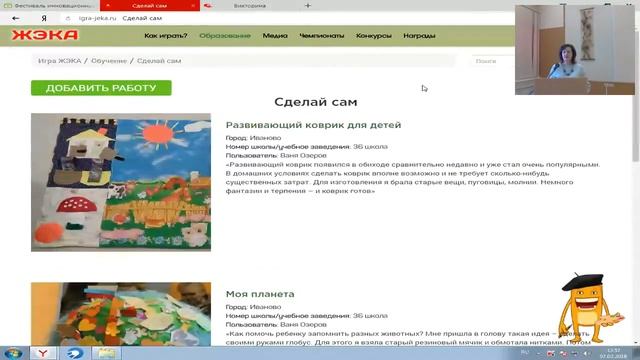Click the Поиск search field
The width and height of the screenshot is (640, 360).
tap(493, 61)
